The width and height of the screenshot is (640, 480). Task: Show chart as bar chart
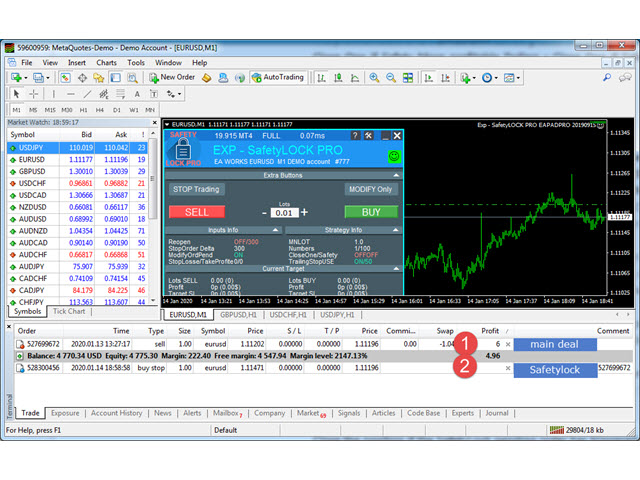[322, 78]
